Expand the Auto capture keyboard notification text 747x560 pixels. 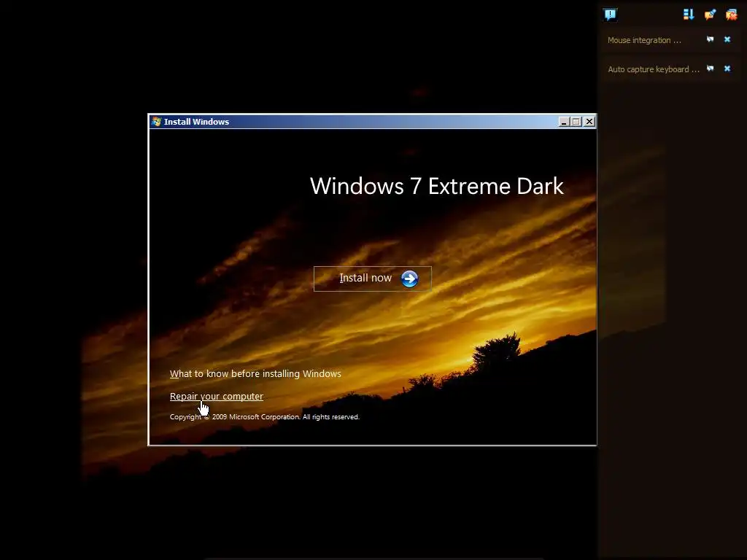pyautogui.click(x=653, y=69)
